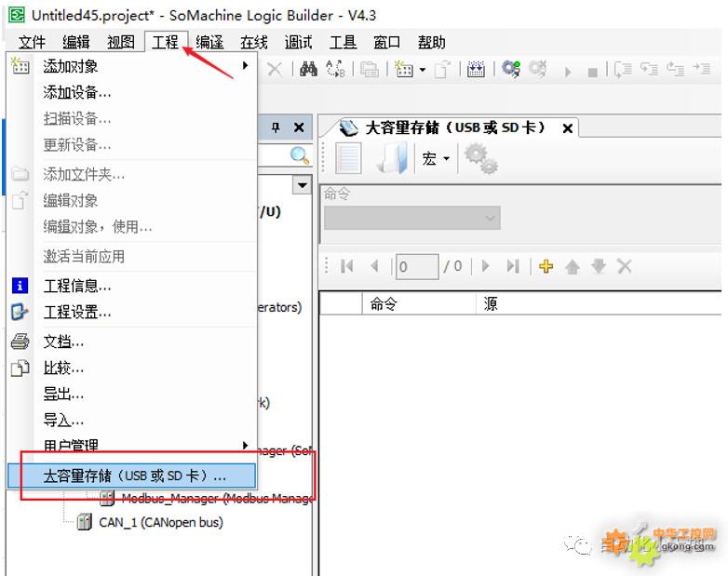This screenshot has width=728, height=576.
Task: Choose 文档... menu entry
Action: click(132, 342)
